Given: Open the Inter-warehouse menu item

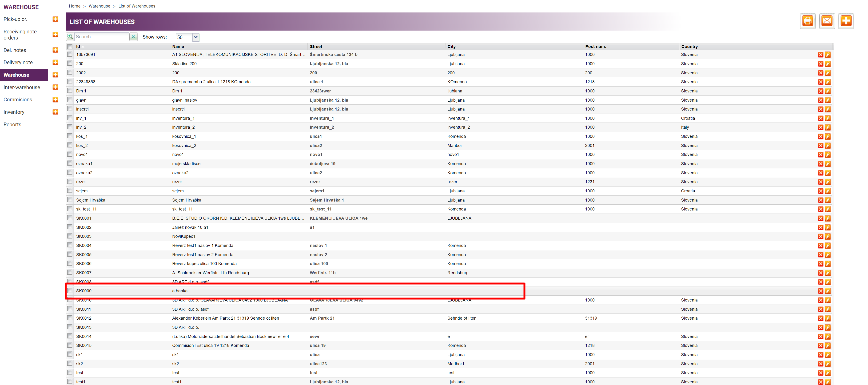Looking at the screenshot, I should tap(22, 87).
